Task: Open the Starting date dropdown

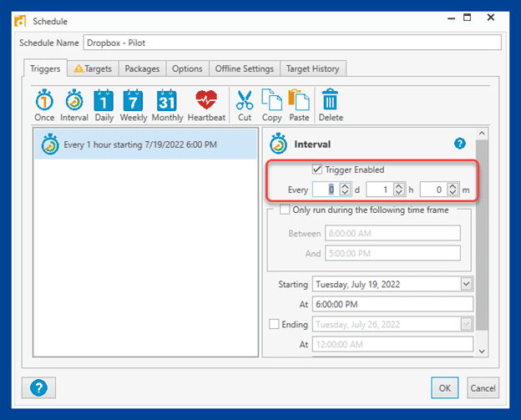Action: tap(466, 284)
